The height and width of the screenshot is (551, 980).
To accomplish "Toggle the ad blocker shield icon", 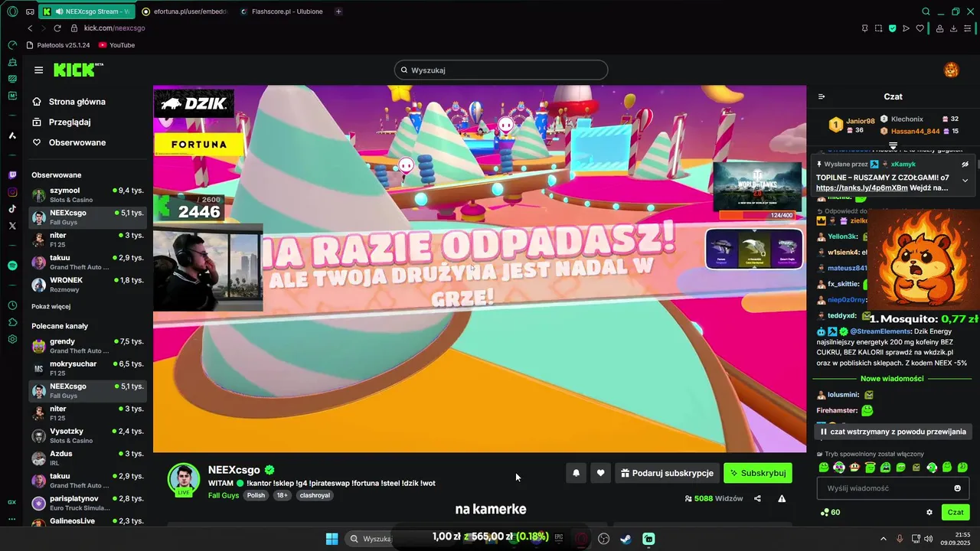I will click(892, 28).
